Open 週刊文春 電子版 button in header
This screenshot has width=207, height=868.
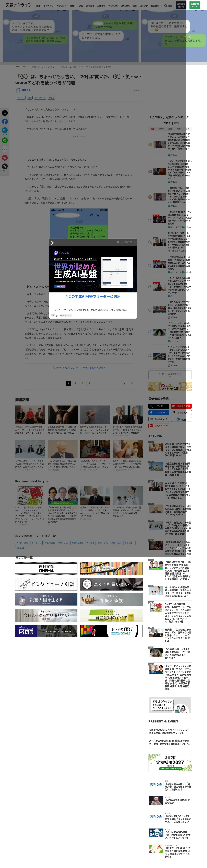(x=181, y=5)
